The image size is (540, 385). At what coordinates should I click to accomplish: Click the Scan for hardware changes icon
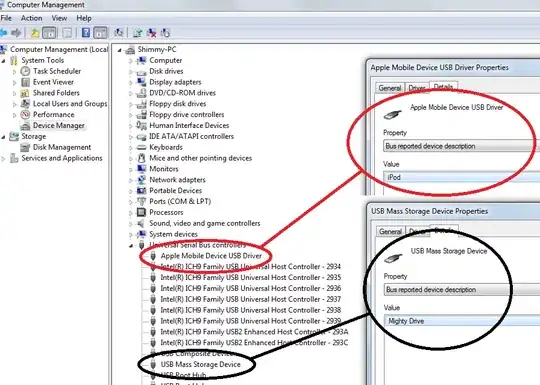pyautogui.click(x=119, y=33)
